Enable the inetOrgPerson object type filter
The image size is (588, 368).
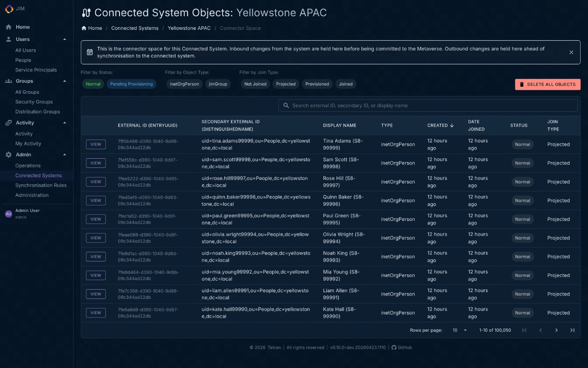(x=184, y=84)
